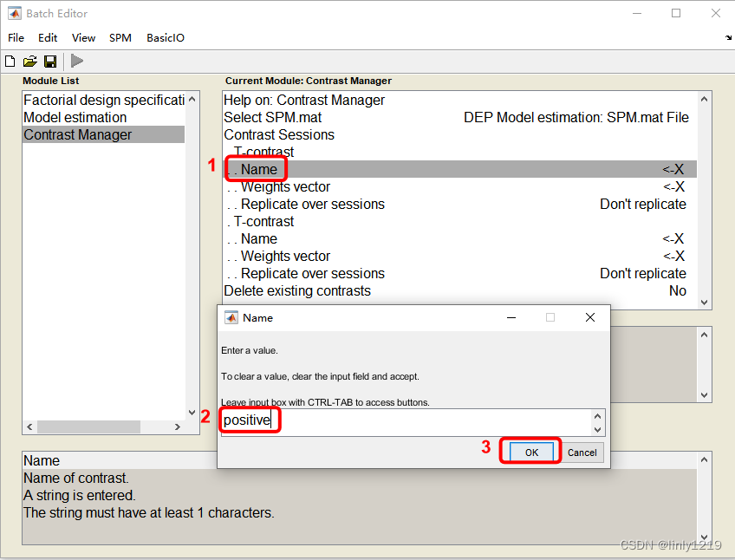Open the View menu
Image resolution: width=735 pixels, height=560 pixels.
pos(82,37)
